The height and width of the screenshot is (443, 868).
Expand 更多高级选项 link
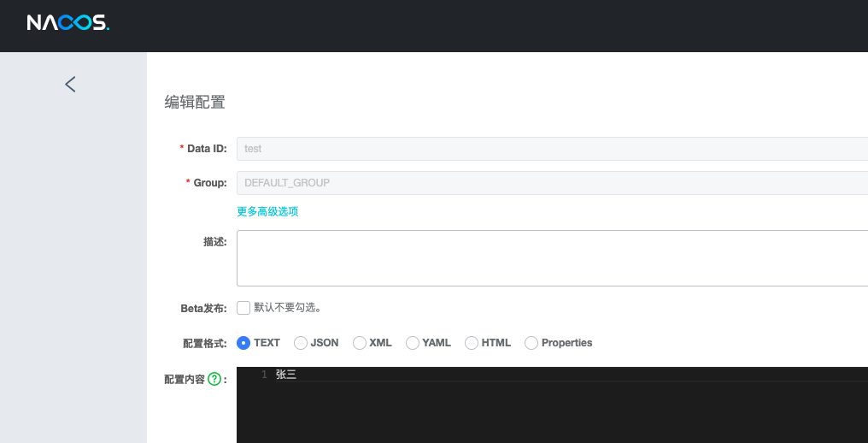268,211
